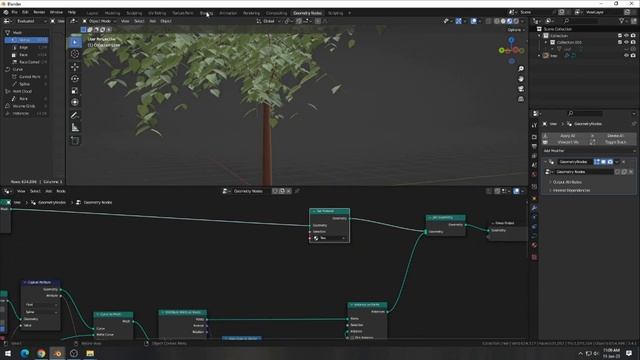Switch perspective/orthographic with grid icon
Screen dimensions: 640x360
tap(521, 99)
